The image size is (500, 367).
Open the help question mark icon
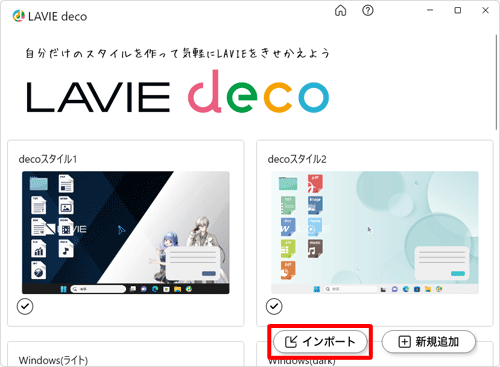368,11
